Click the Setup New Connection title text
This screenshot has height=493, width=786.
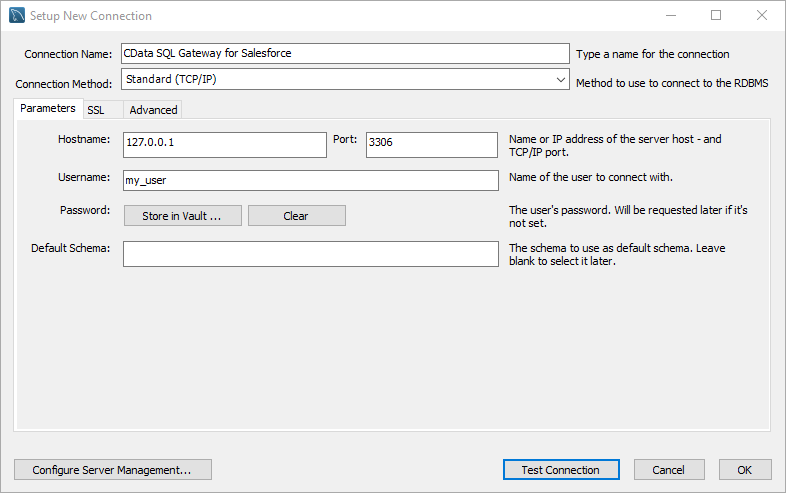(91, 16)
